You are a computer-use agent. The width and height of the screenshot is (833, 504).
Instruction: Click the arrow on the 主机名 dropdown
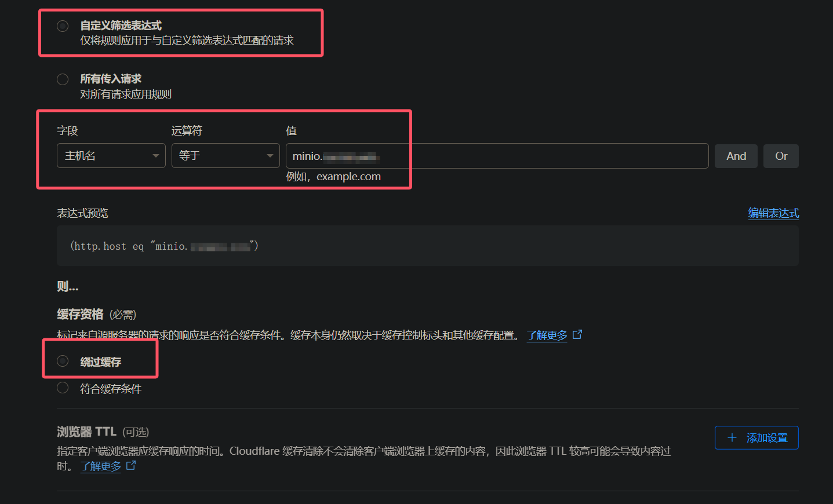coord(155,156)
